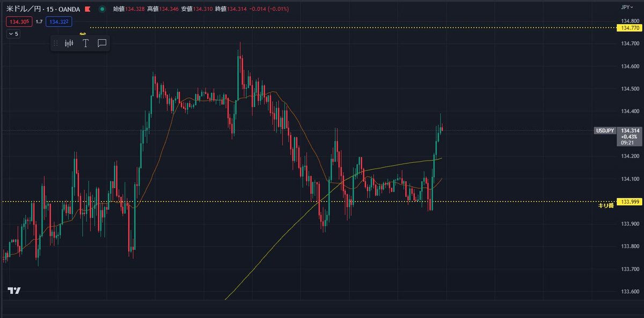Click the 133.999 yellow price label
This screenshot has width=644, height=318.
(630, 202)
